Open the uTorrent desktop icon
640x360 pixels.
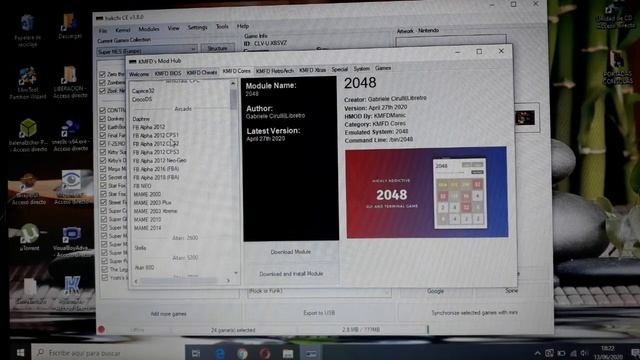pos(29,238)
